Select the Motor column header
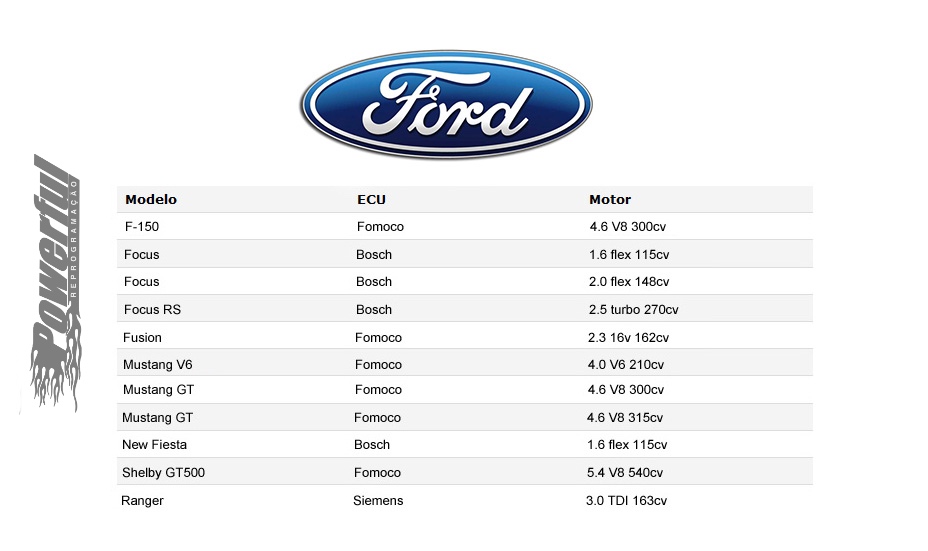The width and height of the screenshot is (928, 551). click(x=610, y=199)
